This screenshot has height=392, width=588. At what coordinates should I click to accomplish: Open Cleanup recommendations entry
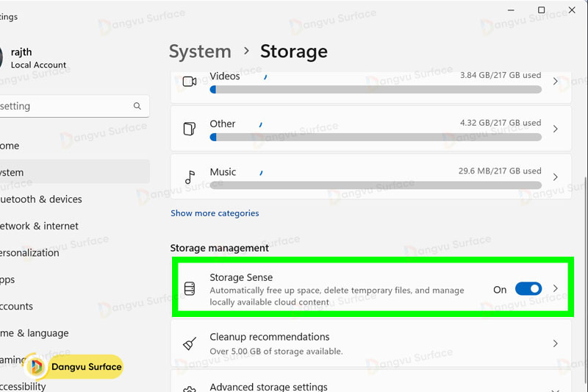point(371,343)
